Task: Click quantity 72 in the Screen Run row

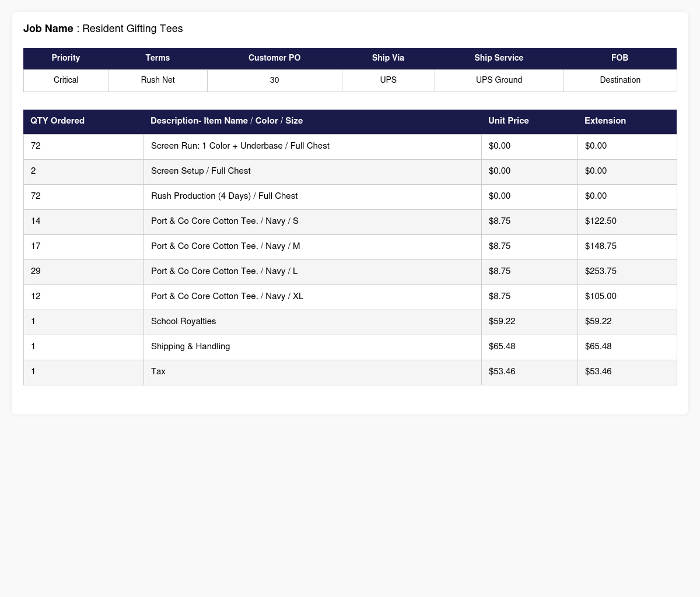Action: 83,146
